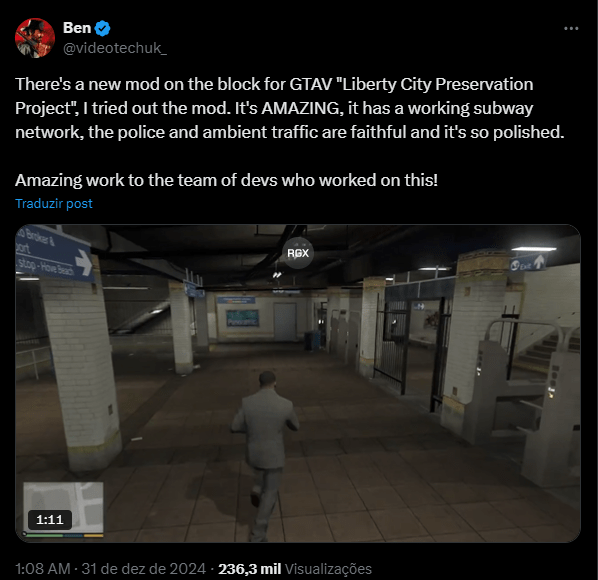Click the Exit arrow sign in video
Image resolution: width=598 pixels, height=580 pixels.
(529, 263)
